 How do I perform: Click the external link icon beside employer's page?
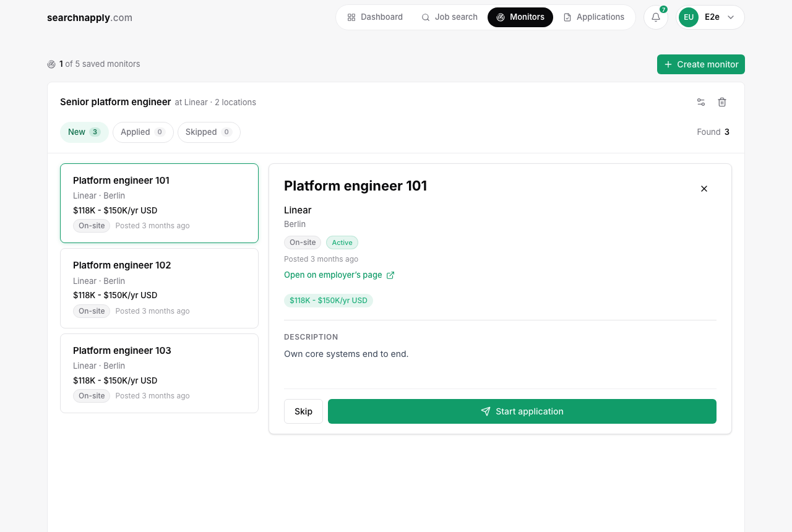coord(390,275)
